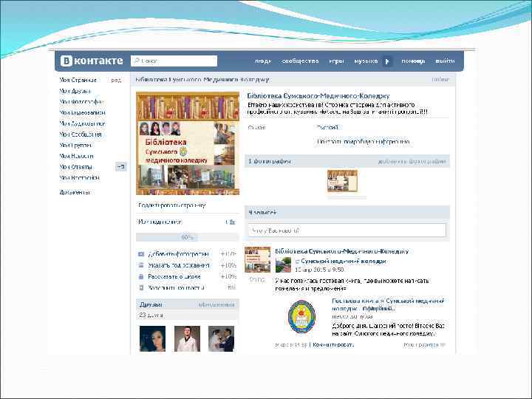Open the small college thumbnail in the repost

pyautogui.click(x=283, y=265)
